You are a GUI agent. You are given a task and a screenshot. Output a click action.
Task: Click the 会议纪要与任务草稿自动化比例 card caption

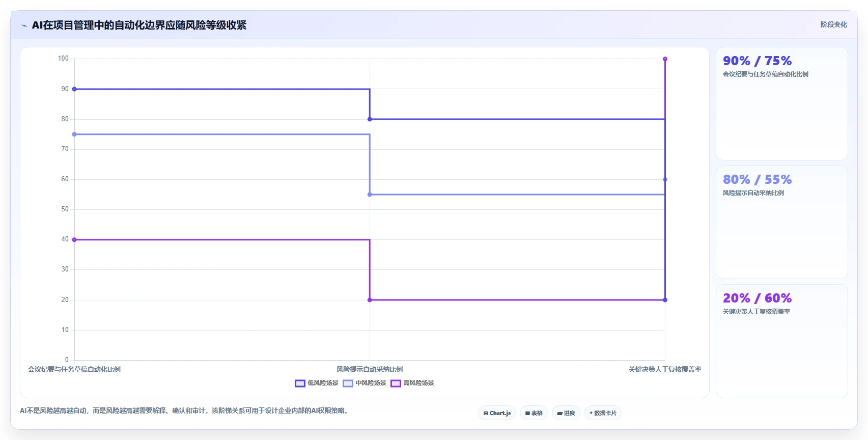[x=766, y=74]
